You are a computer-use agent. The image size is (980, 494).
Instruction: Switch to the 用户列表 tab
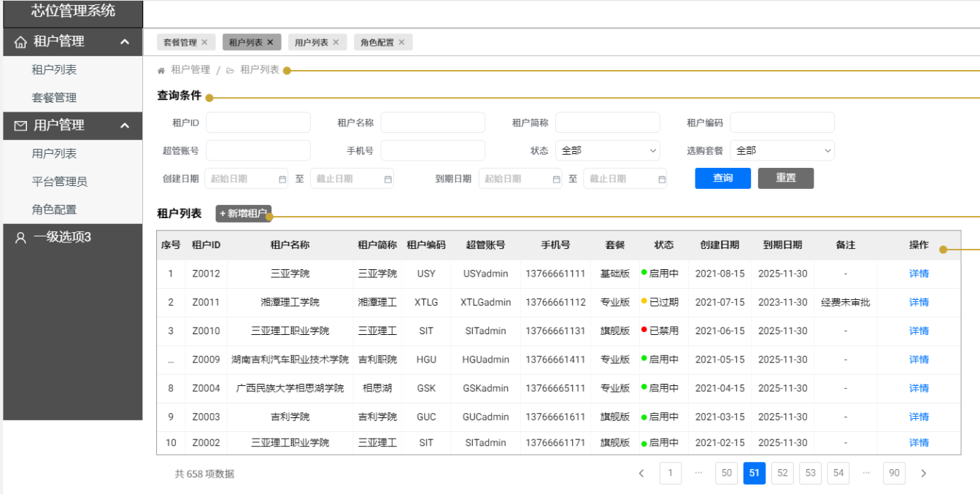(x=312, y=42)
